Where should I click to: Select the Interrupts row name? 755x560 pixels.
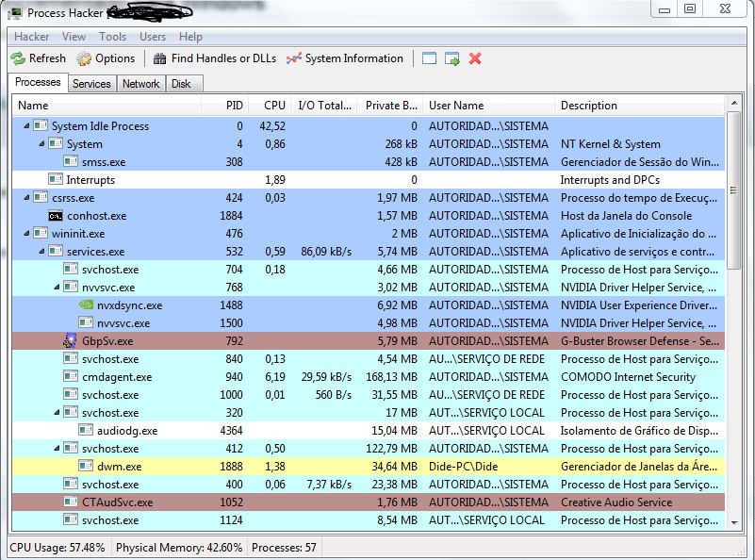90,180
